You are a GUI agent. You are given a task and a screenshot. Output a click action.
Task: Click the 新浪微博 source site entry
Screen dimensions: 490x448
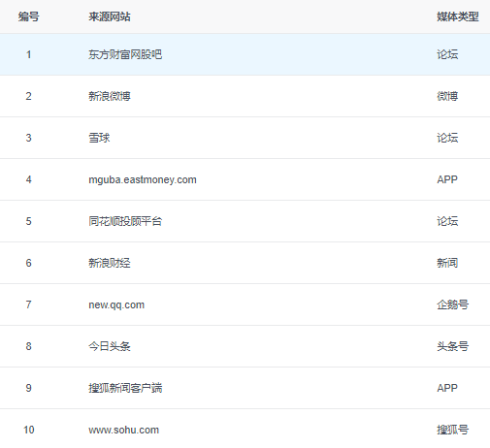point(110,96)
